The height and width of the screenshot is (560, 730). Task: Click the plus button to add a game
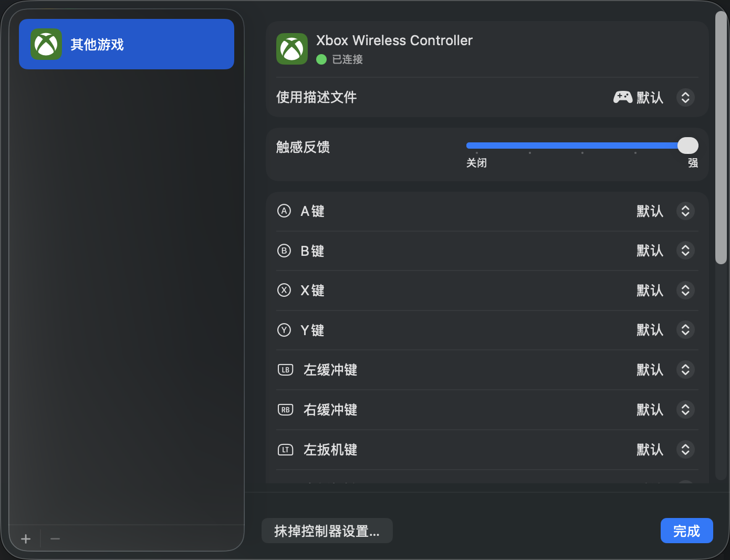[x=26, y=539]
